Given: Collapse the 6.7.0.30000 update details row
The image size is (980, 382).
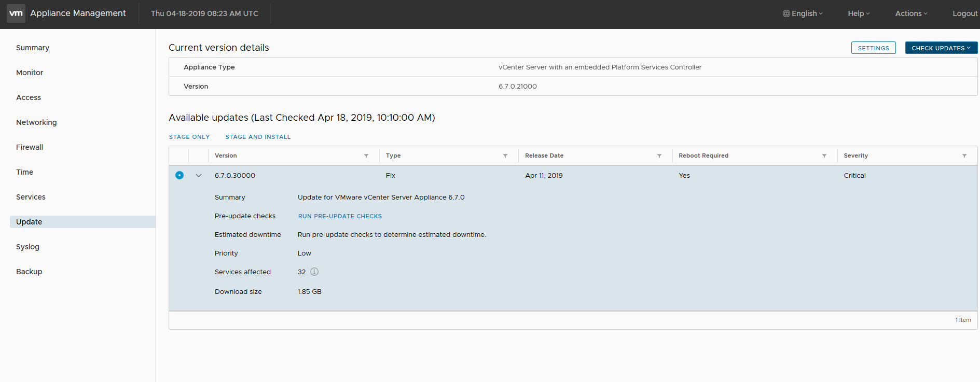Looking at the screenshot, I should (199, 176).
